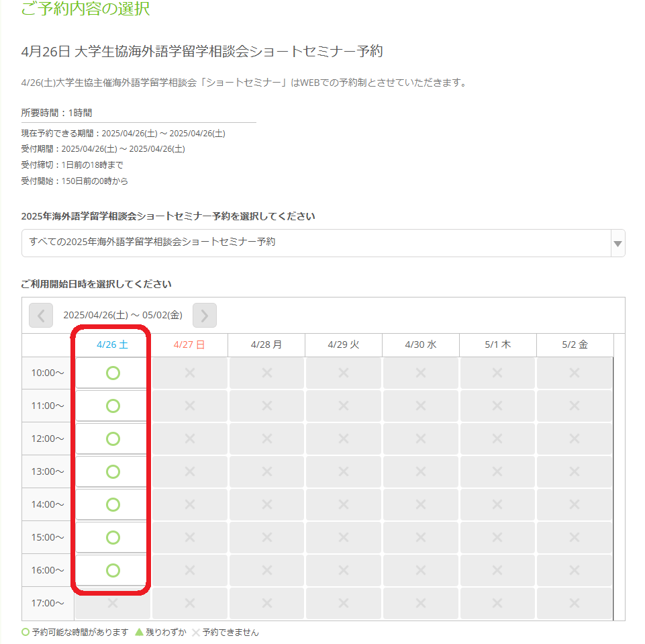The height and width of the screenshot is (644, 645).
Task: Click the unavailable 14:00 slot on 5/1
Action: pos(497,504)
